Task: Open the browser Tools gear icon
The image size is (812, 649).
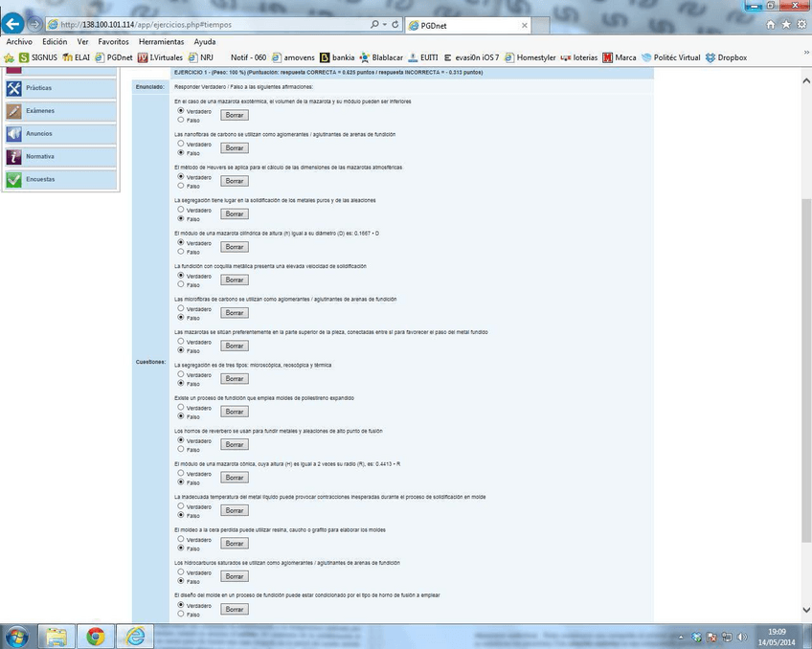Action: [x=801, y=24]
